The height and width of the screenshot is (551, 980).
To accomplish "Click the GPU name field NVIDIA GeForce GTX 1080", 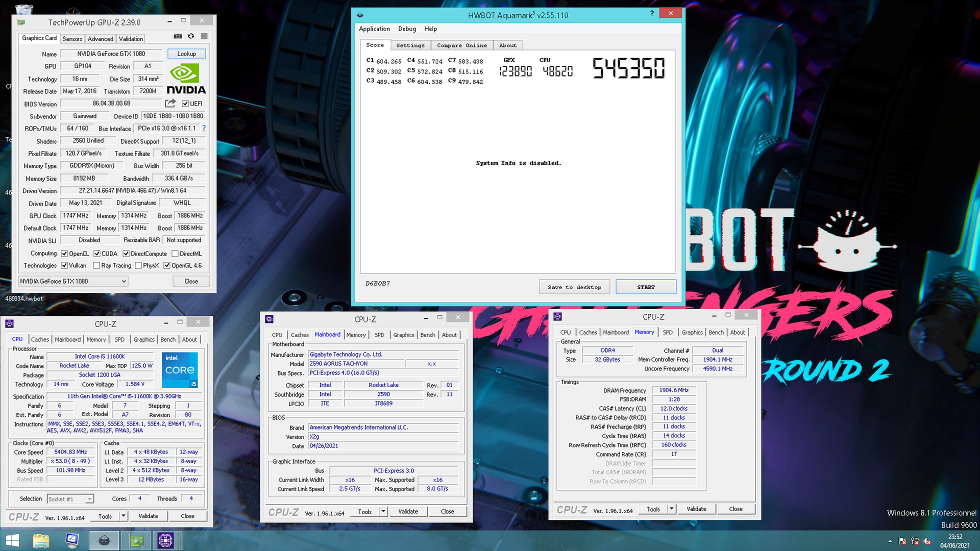I will (111, 54).
